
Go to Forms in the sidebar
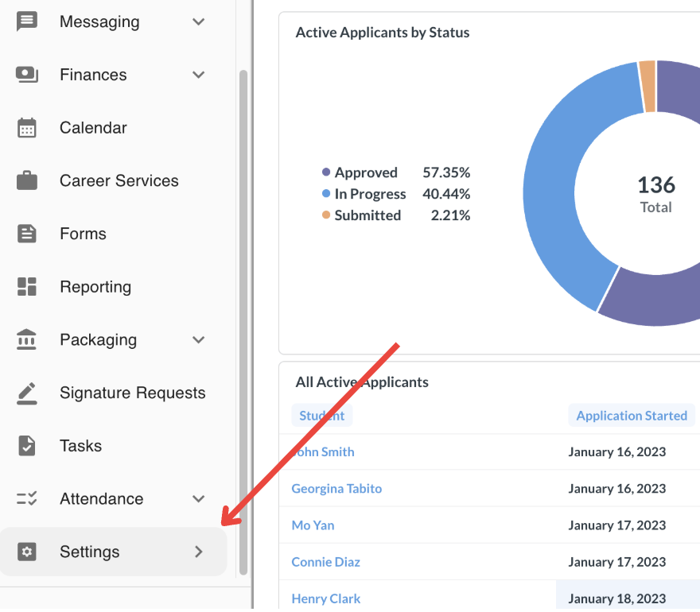coord(83,234)
